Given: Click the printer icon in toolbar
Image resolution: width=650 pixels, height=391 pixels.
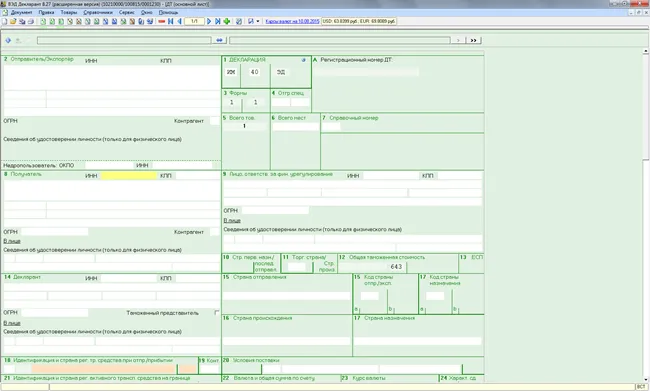Looking at the screenshot, I should 31,21.
